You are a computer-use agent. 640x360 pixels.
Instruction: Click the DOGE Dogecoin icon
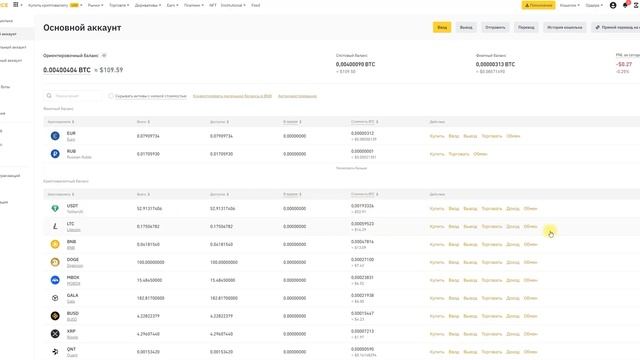tap(55, 262)
